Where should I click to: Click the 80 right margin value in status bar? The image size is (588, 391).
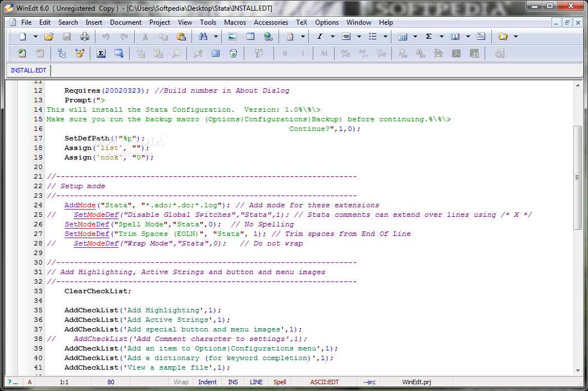click(x=111, y=382)
